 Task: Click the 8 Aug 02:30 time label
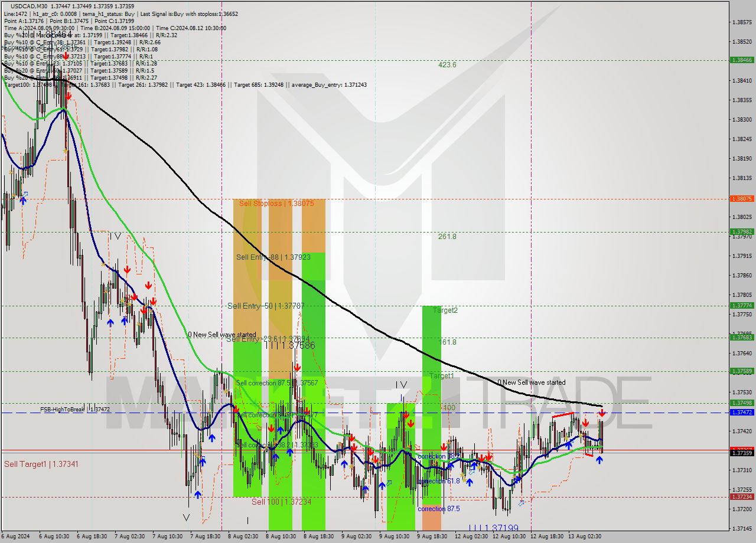pyautogui.click(x=243, y=537)
